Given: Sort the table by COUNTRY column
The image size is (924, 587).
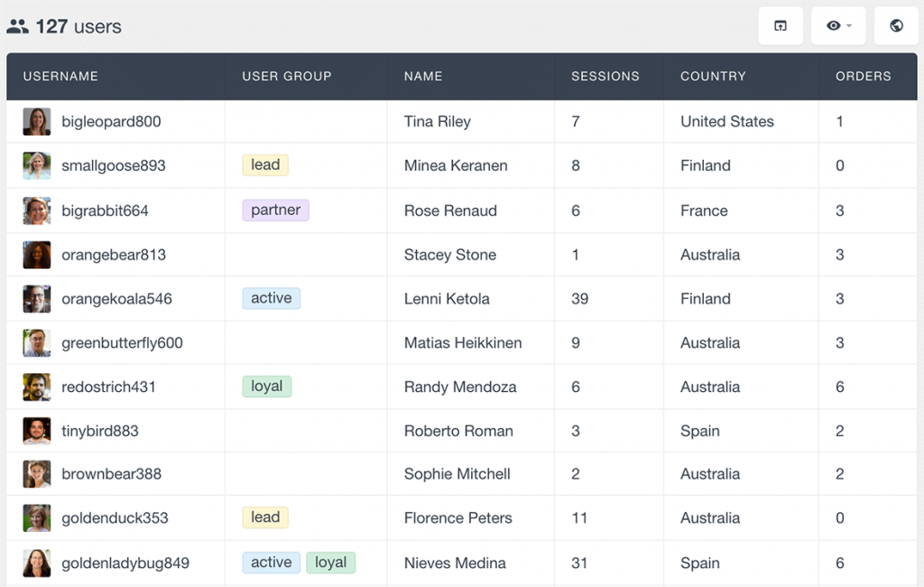Looking at the screenshot, I should tap(713, 77).
